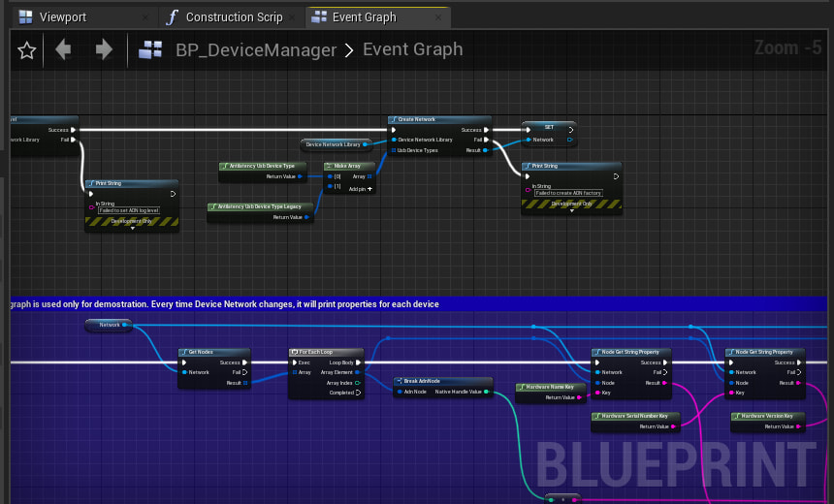
Task: Click Create Network Fail exec pin
Action: 486,140
